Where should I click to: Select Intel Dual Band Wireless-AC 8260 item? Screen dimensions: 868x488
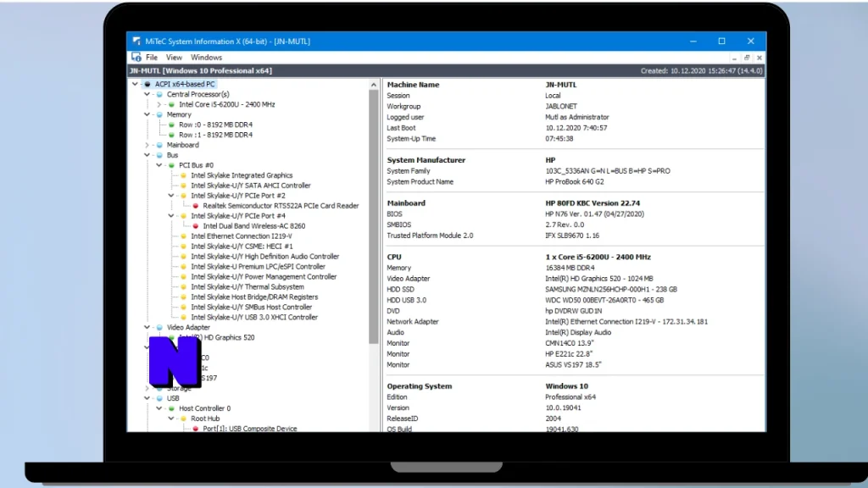254,225
